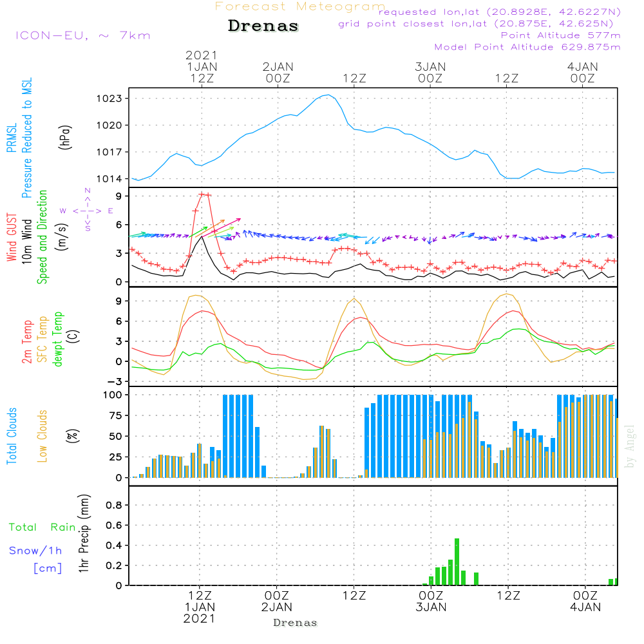Click the peak of the red wind gust curve

point(202,194)
